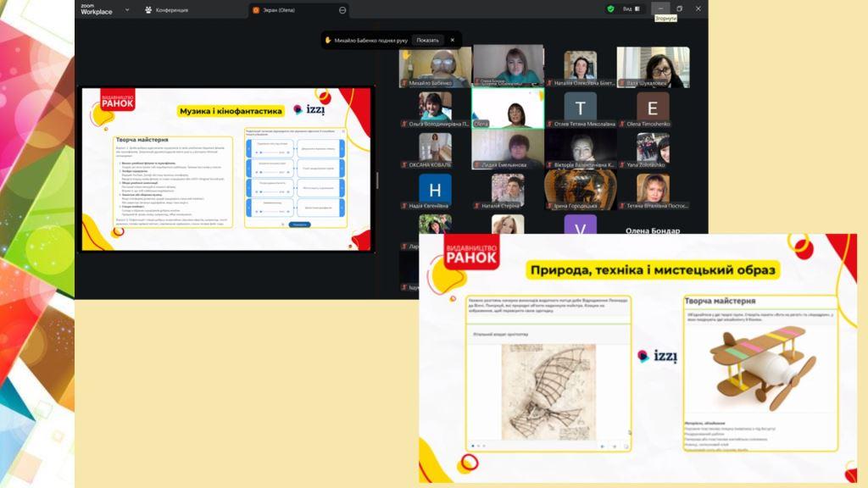Click the Olena Timoshenko avatar tile

point(652,108)
